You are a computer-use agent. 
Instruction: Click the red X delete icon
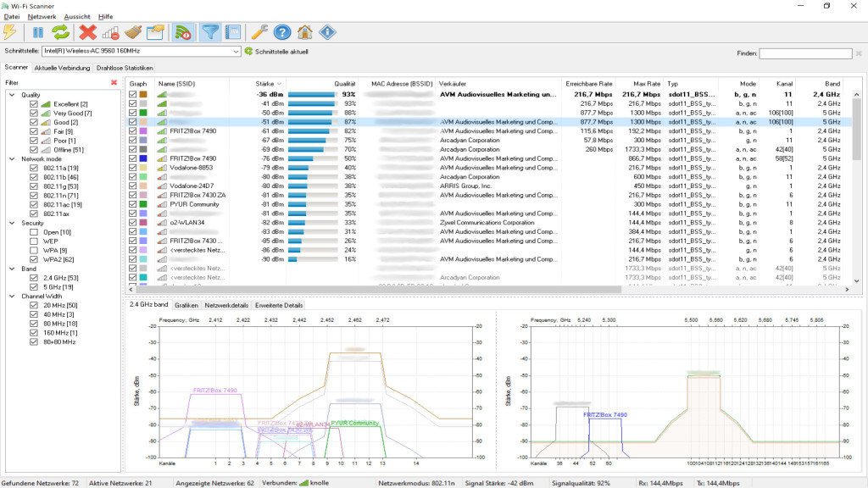click(x=87, y=32)
